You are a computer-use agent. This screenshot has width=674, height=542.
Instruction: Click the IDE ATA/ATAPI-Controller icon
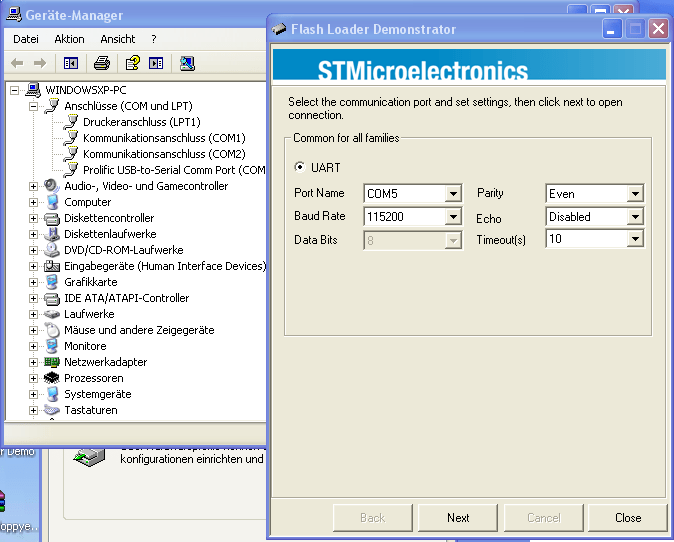click(x=52, y=298)
